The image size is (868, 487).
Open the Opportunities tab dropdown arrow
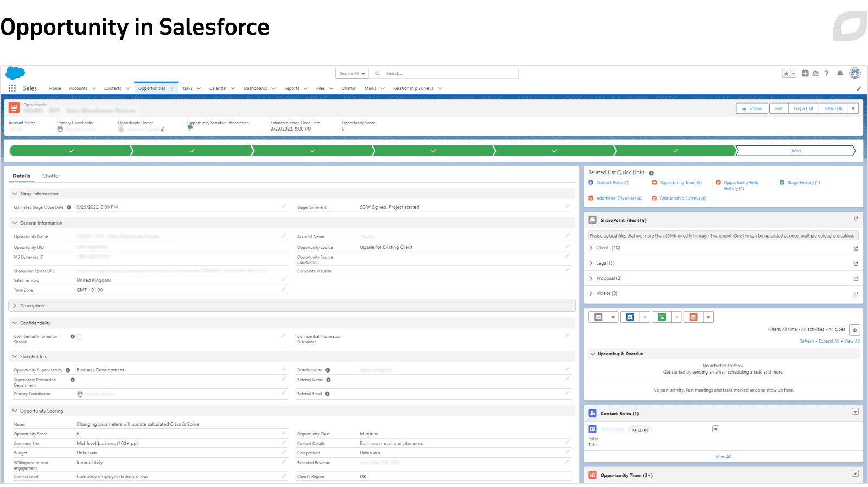tap(172, 88)
